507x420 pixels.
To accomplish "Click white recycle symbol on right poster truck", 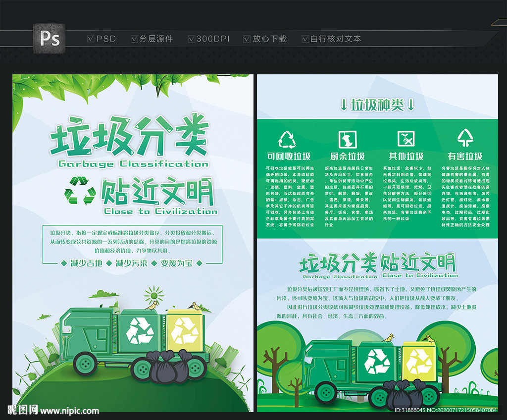I will tap(377, 361).
